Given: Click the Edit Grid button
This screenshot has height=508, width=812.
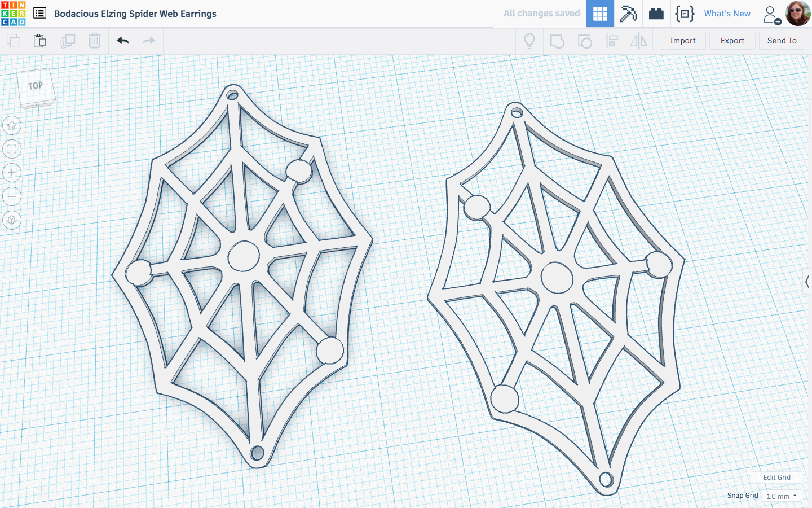Looking at the screenshot, I should tap(776, 478).
